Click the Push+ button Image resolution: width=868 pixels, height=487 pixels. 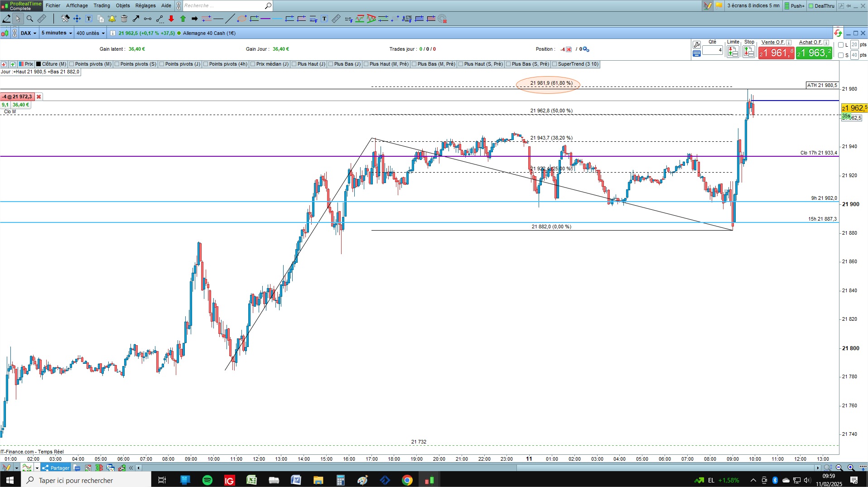click(795, 6)
